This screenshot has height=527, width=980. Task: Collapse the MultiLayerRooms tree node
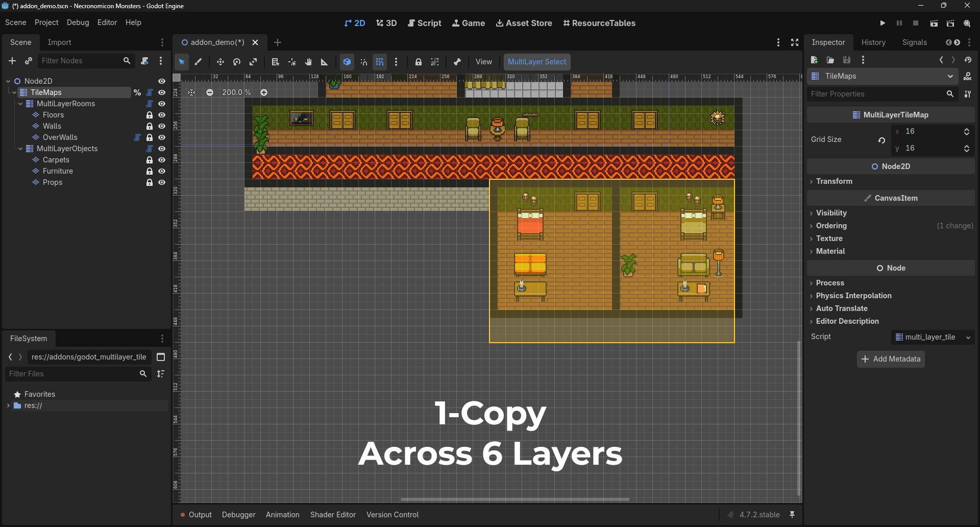pyautogui.click(x=20, y=104)
